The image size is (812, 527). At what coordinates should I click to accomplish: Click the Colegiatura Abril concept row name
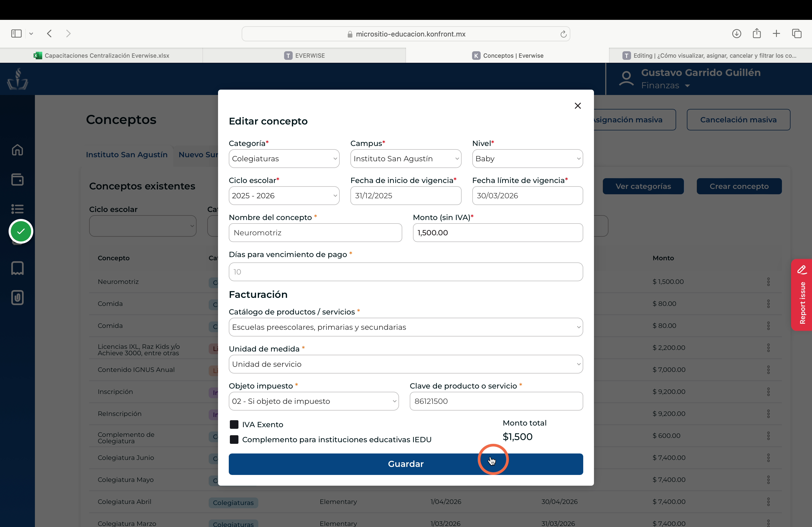pos(125,502)
